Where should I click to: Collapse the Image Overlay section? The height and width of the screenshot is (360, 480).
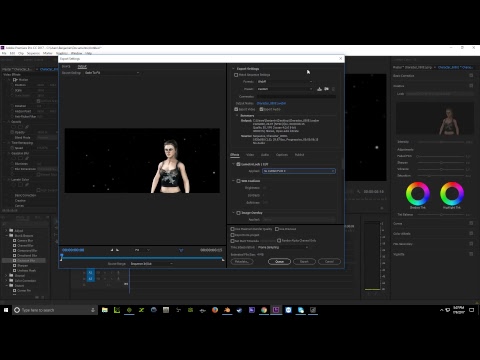tap(233, 213)
